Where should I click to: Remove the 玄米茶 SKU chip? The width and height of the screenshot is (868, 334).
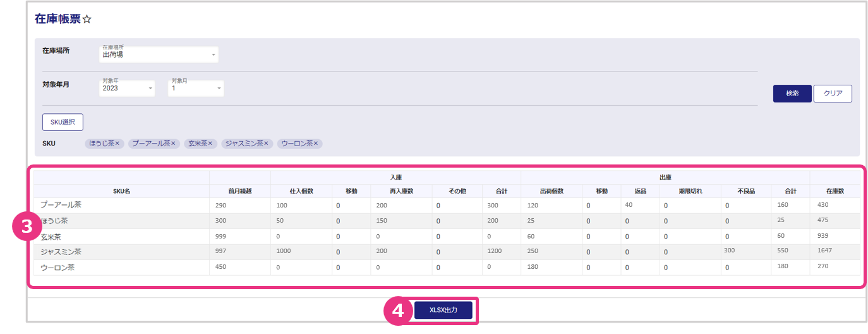tap(211, 144)
